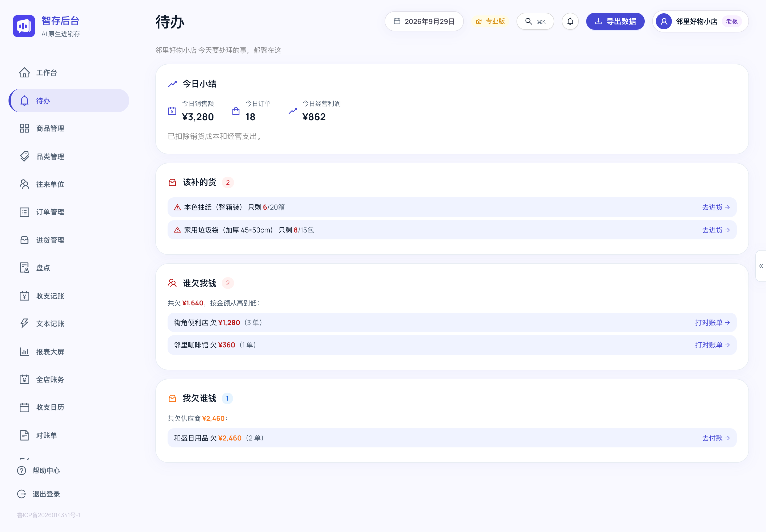
Task: Click the home icon next to 工作台
Action: 24,72
